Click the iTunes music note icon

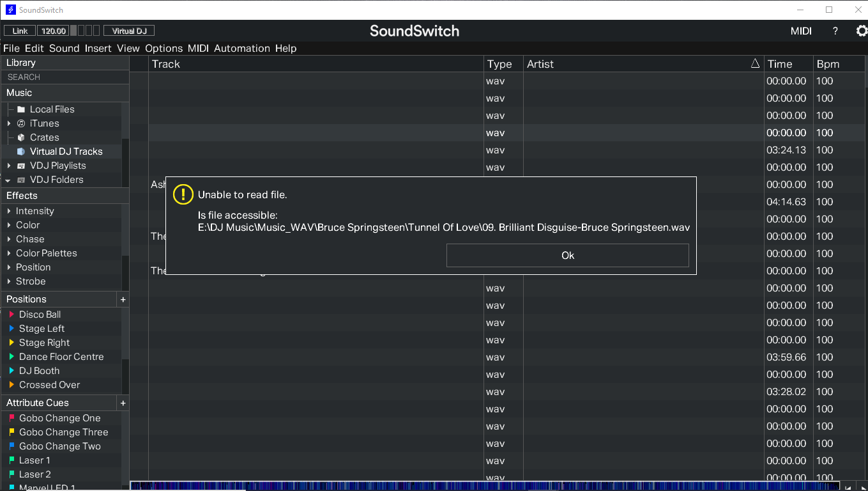(21, 123)
